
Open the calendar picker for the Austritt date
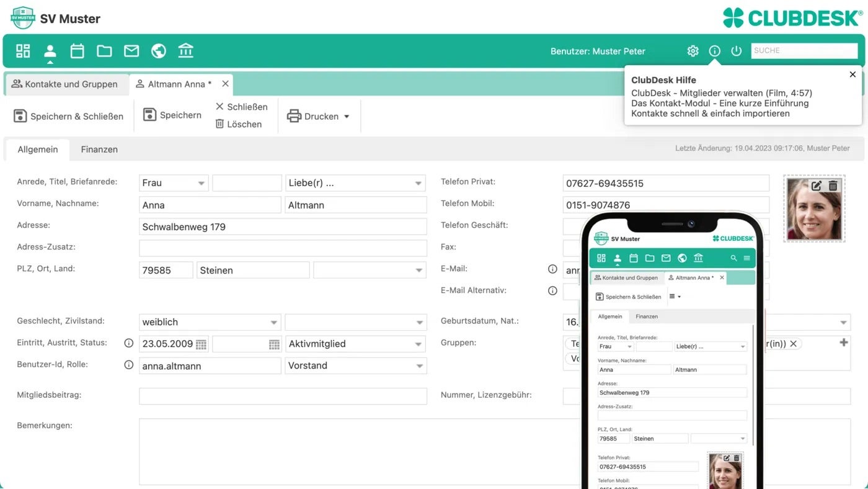click(x=274, y=344)
